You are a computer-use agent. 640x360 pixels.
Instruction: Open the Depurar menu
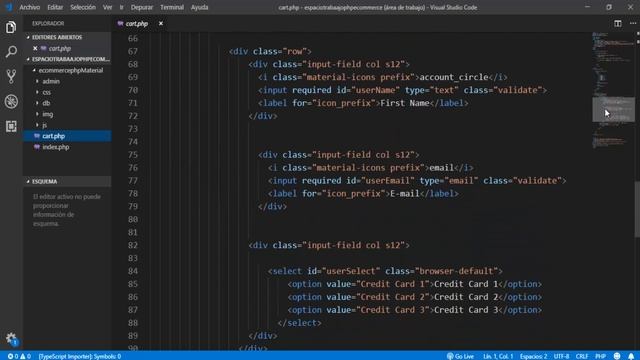142,7
